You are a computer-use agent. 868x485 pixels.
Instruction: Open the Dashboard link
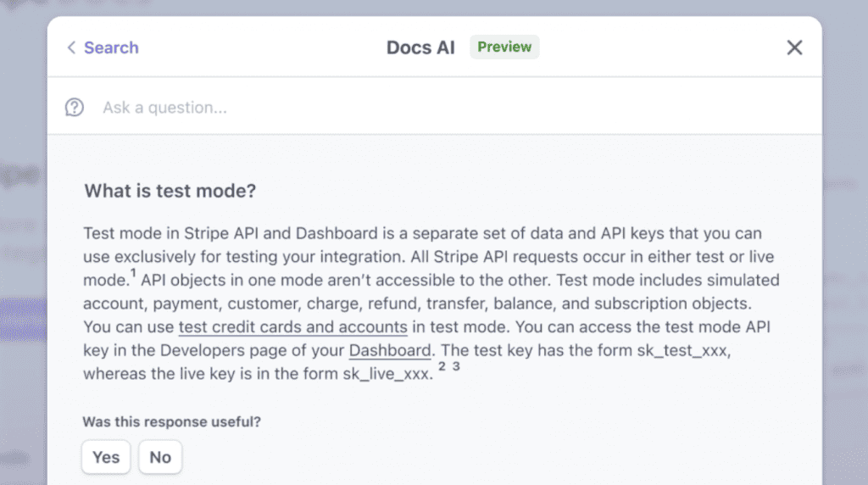tap(391, 350)
